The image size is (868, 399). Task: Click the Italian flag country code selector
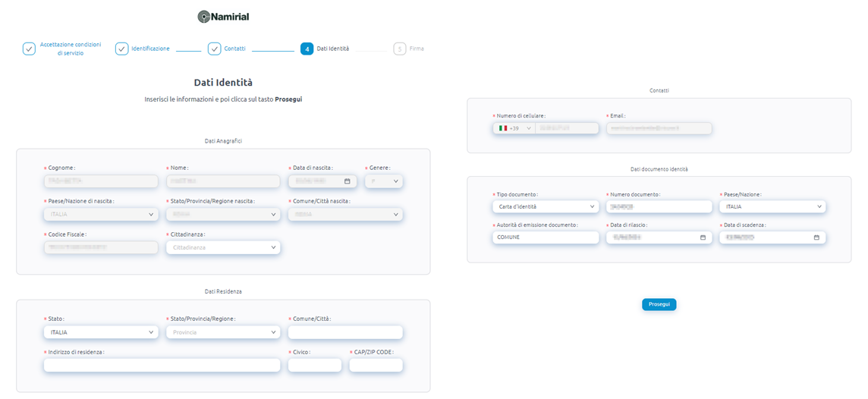pyautogui.click(x=514, y=128)
